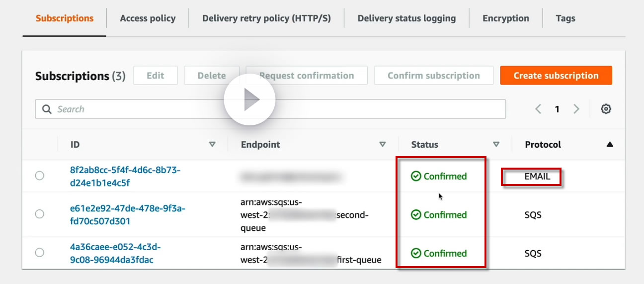This screenshot has height=284, width=644.
Task: Open the table settings gear icon
Action: tap(606, 109)
